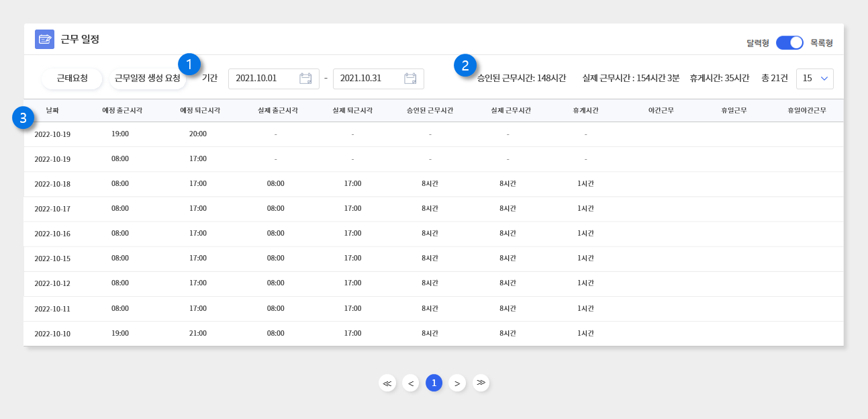Select the 2022-10-12 date cell
The width and height of the screenshot is (868, 419).
52,283
